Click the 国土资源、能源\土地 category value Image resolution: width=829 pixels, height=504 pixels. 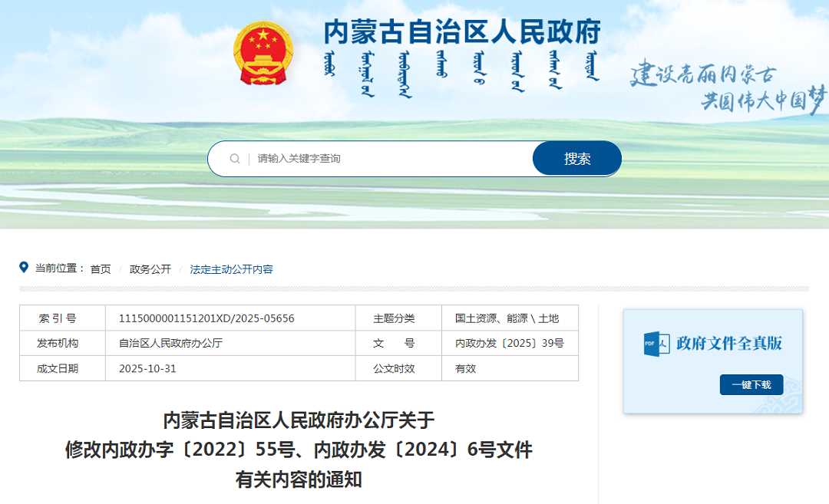(507, 318)
